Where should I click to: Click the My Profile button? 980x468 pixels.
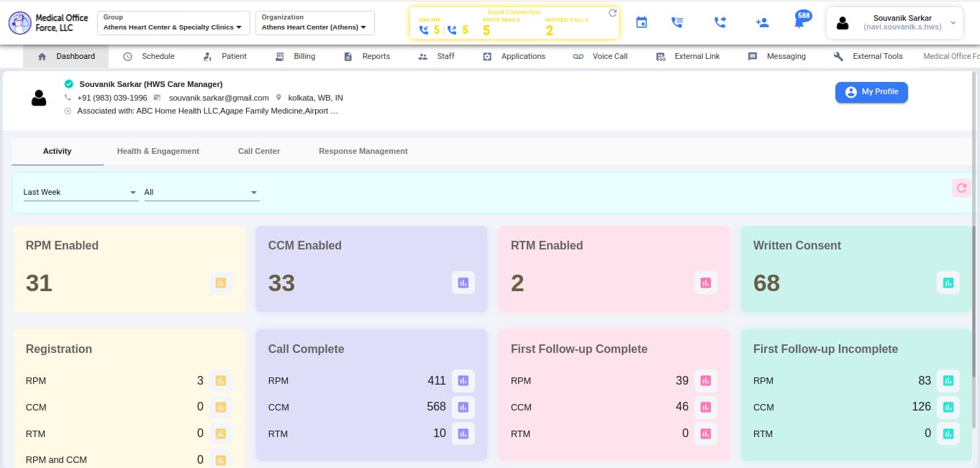[871, 92]
